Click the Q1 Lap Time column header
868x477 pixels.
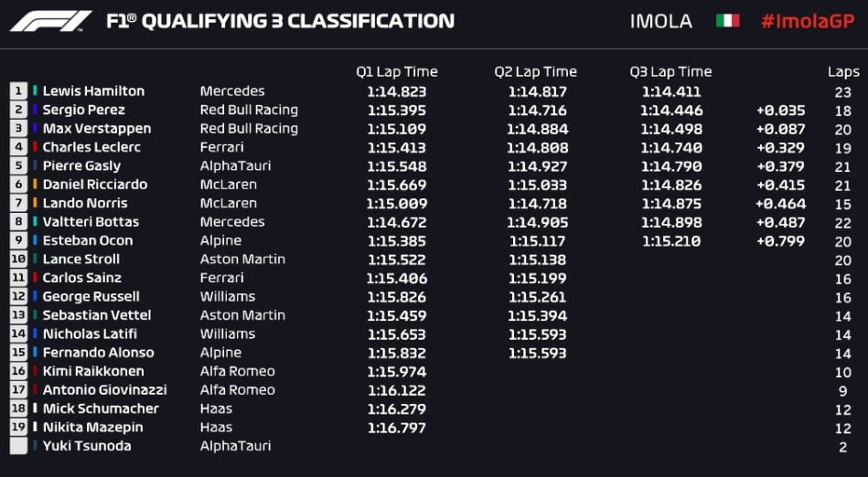[396, 72]
